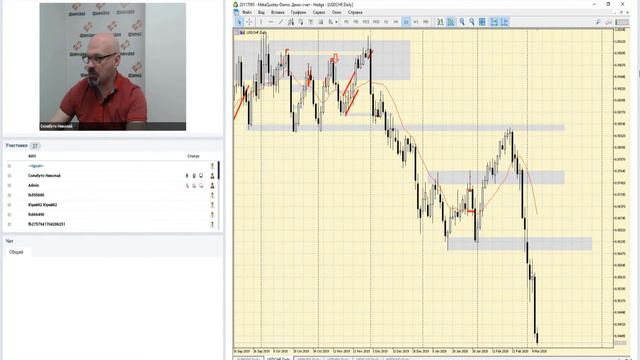Set timeframe to H4

click(x=396, y=22)
